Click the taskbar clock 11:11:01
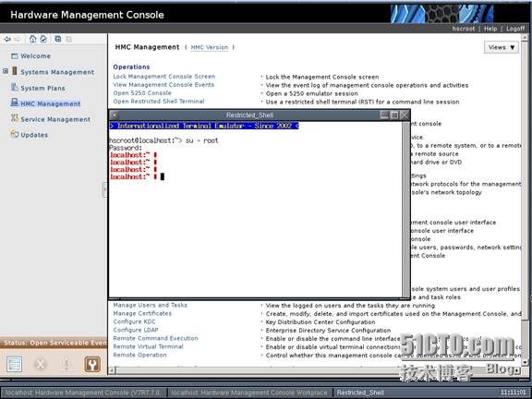532x399 pixels. [x=513, y=393]
